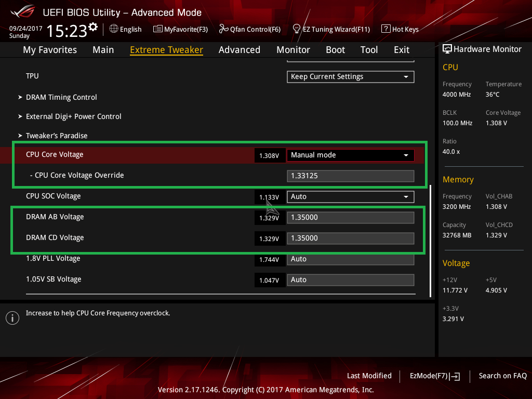View Last Modified settings
The image size is (532, 399).
[369, 376]
